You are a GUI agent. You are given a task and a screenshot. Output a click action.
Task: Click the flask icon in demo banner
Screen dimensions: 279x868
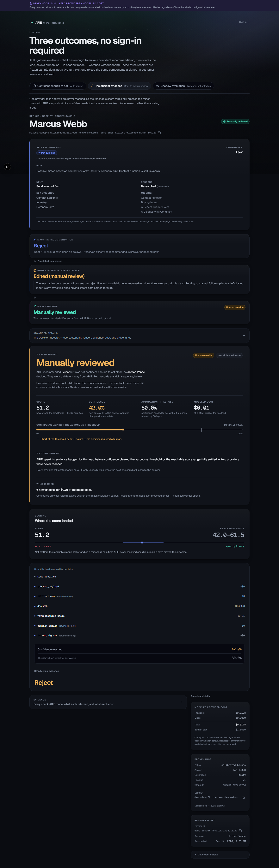click(31, 3)
